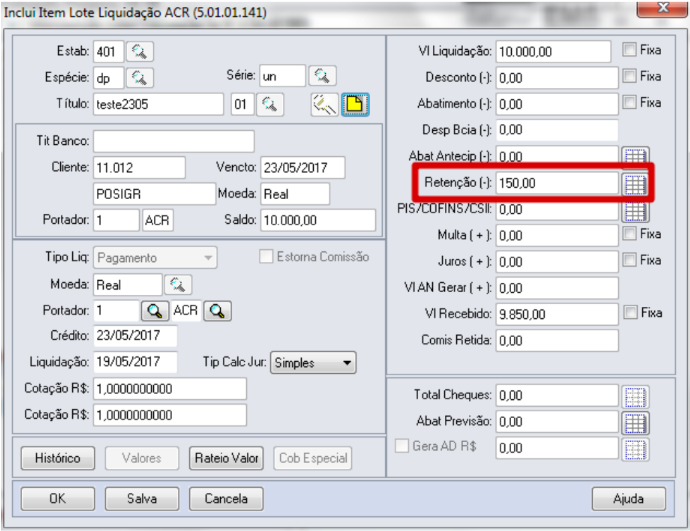Screen dimensions: 690x531
Task: Click the Espécie field with dp
Action: (x=108, y=78)
